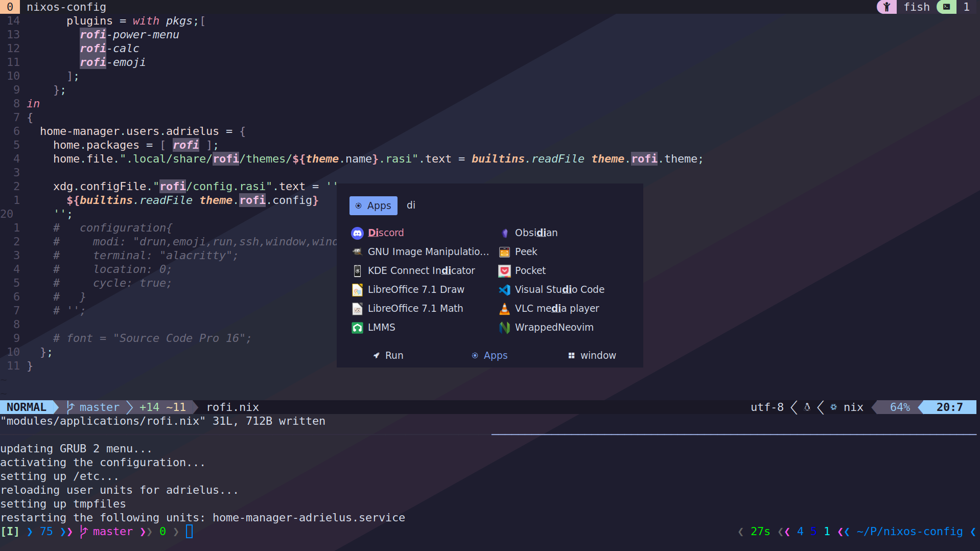Click the Visual Studio Code icon
980x551 pixels.
click(x=504, y=290)
